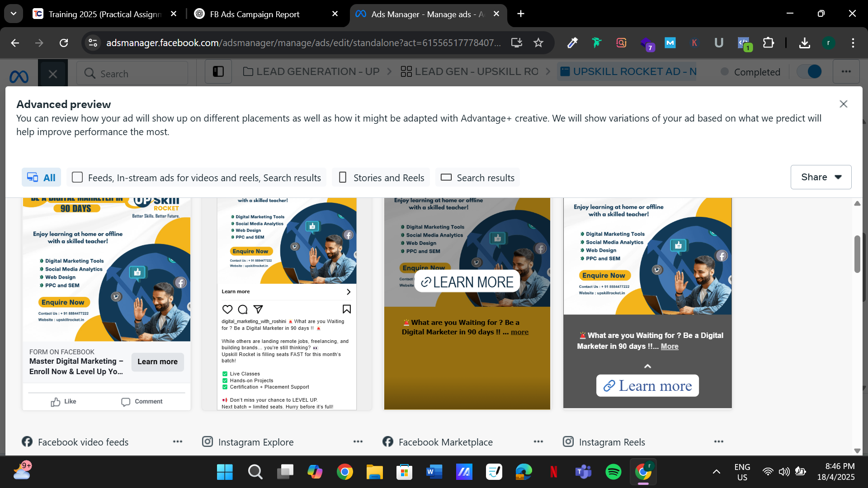Open the eyedropper color picker extension

click(x=572, y=43)
